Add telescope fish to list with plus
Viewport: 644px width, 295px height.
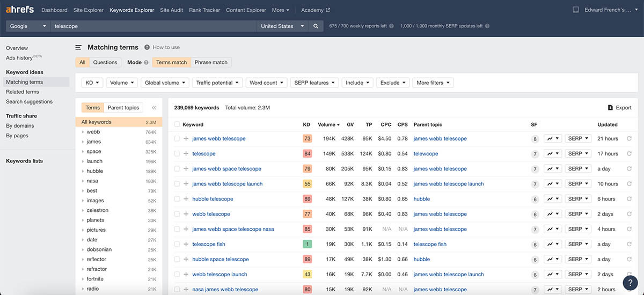click(186, 244)
